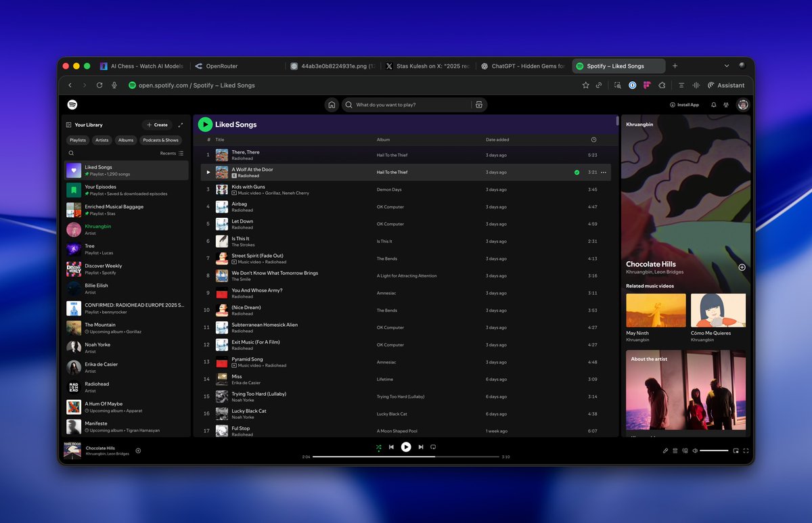Open more options for A Wolf At the Door

604,173
